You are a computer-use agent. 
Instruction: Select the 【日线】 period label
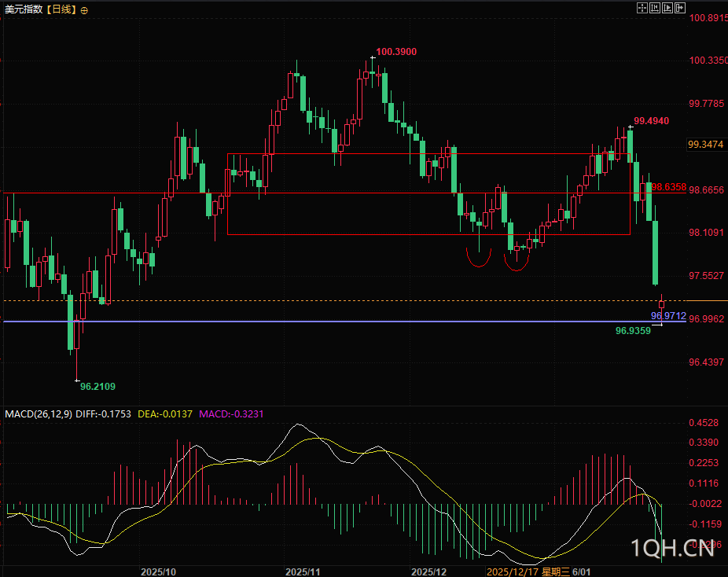click(x=61, y=9)
